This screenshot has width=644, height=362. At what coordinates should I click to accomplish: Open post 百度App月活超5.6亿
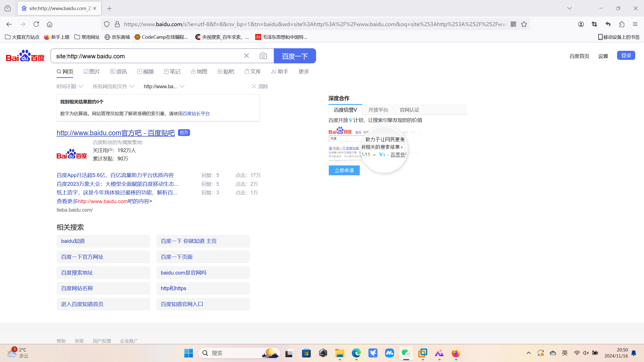tap(115, 175)
